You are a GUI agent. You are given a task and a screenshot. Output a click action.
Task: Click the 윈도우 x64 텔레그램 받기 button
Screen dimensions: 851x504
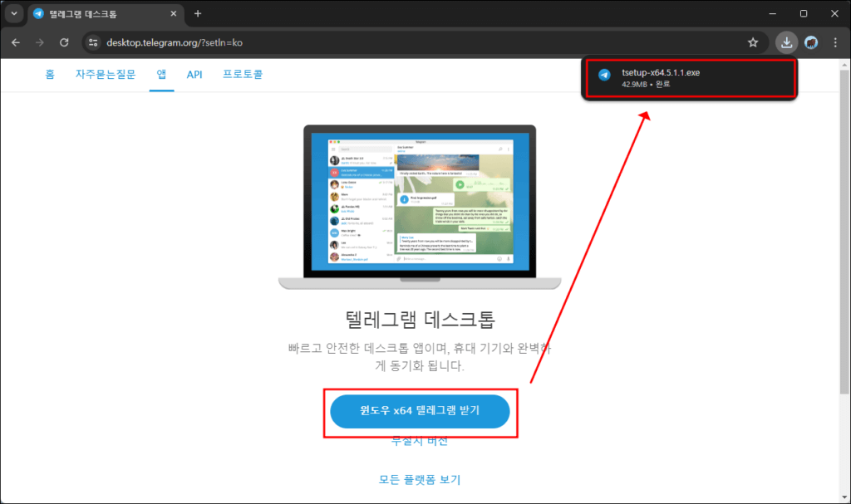tap(420, 411)
